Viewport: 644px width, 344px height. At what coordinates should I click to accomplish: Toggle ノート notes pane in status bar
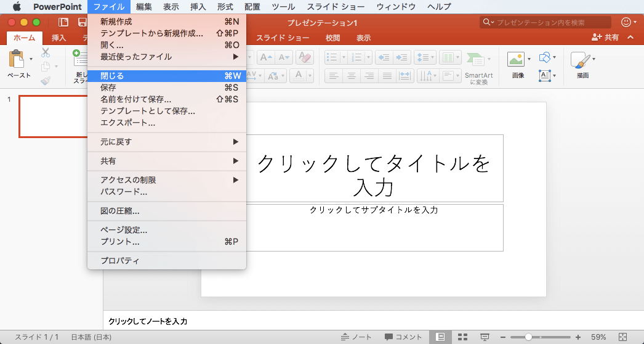(x=356, y=337)
